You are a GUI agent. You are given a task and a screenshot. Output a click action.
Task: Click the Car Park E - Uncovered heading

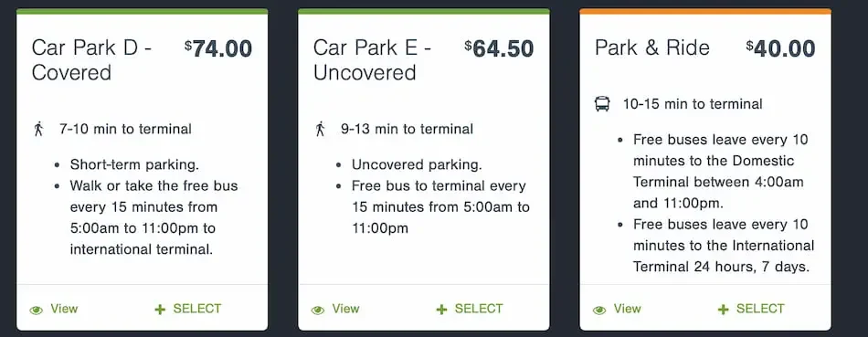372,59
